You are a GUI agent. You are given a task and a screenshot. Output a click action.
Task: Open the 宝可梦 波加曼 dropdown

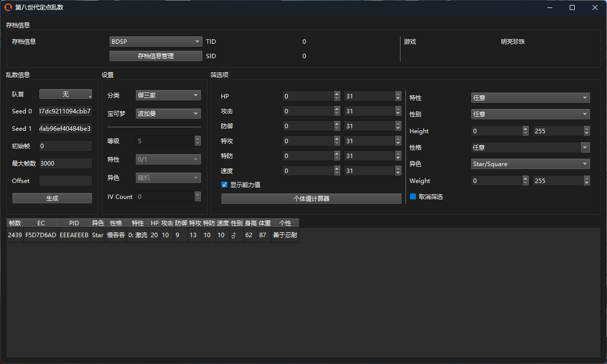tap(168, 114)
